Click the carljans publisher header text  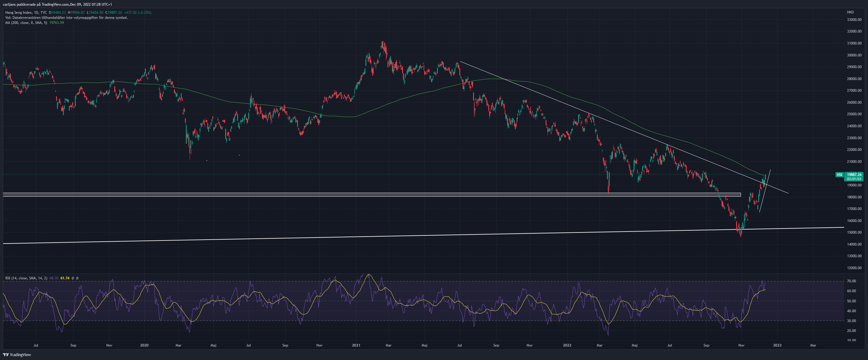57,4
